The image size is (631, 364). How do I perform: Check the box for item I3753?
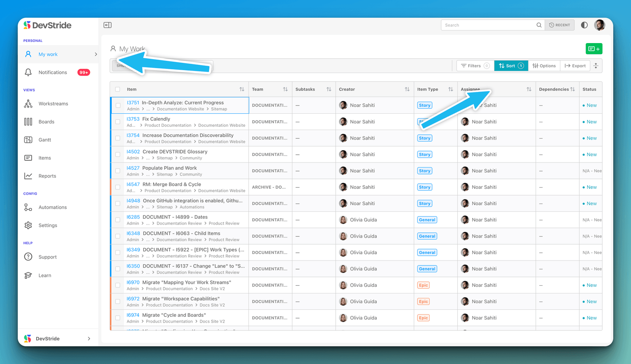click(118, 122)
